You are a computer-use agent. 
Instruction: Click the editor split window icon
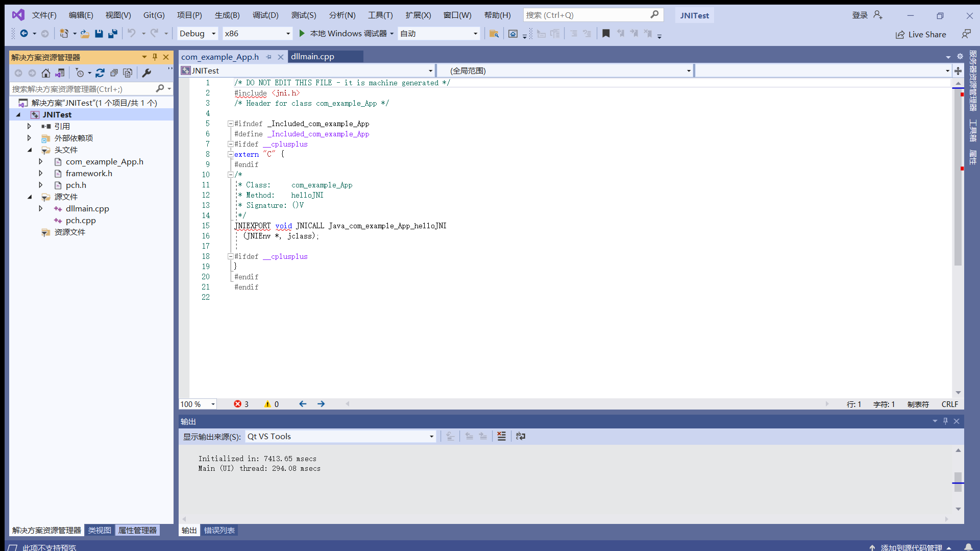click(x=958, y=71)
